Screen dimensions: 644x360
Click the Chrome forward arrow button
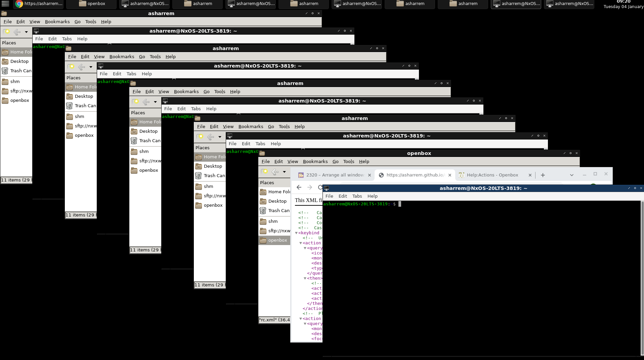click(310, 187)
